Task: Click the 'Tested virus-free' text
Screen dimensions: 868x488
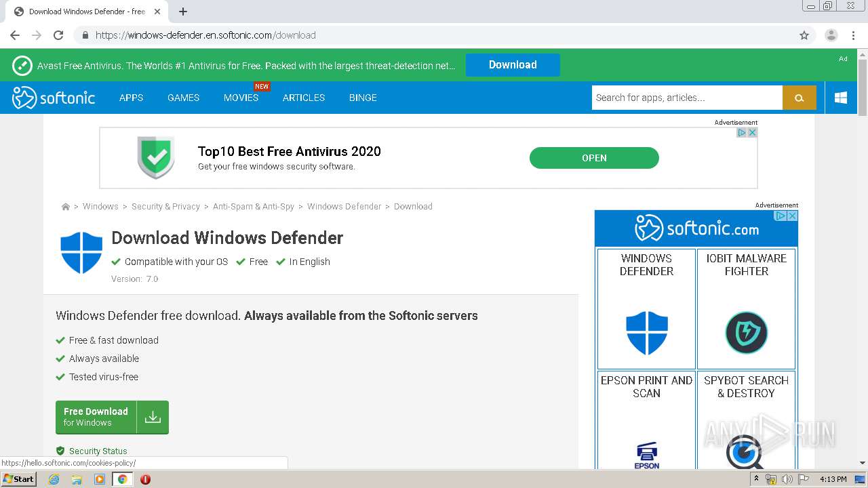Action: [x=104, y=377]
